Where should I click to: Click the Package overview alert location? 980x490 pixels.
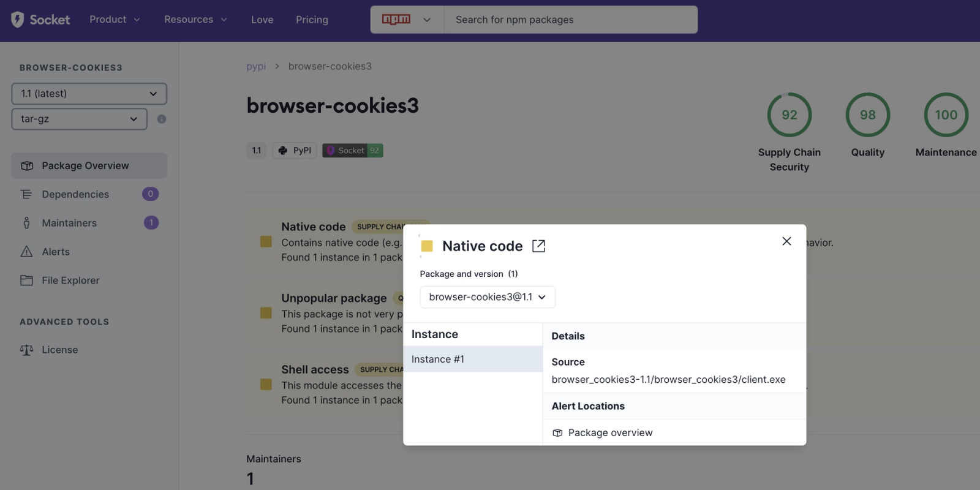(x=610, y=433)
